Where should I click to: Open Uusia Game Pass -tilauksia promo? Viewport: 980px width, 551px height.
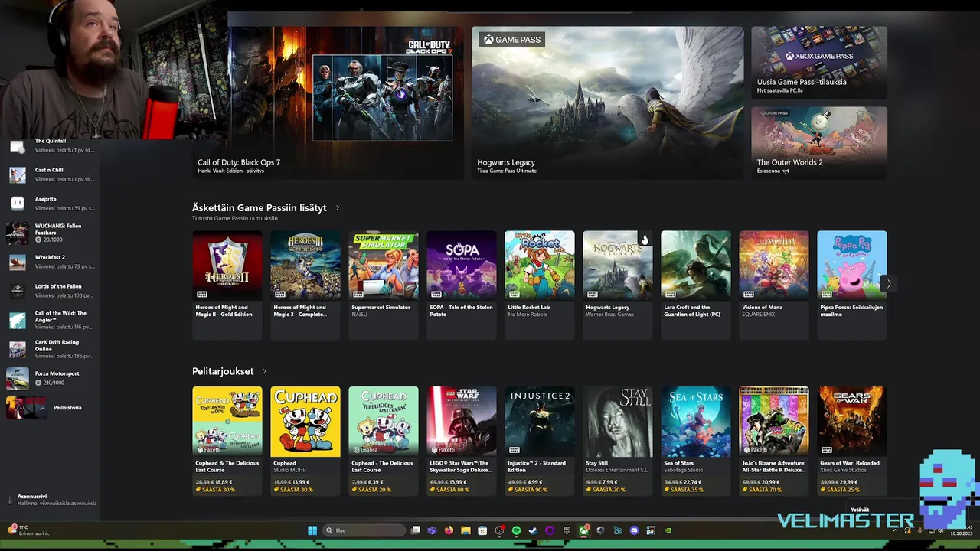click(x=819, y=63)
